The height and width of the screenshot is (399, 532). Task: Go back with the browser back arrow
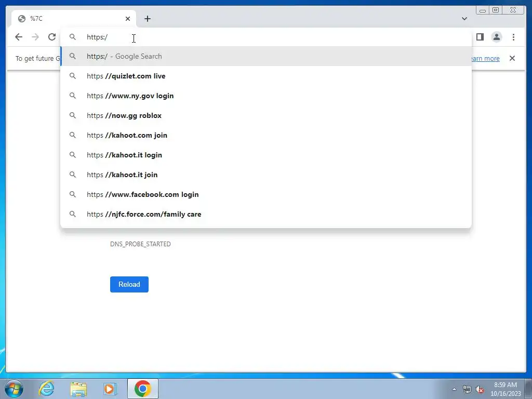click(19, 37)
